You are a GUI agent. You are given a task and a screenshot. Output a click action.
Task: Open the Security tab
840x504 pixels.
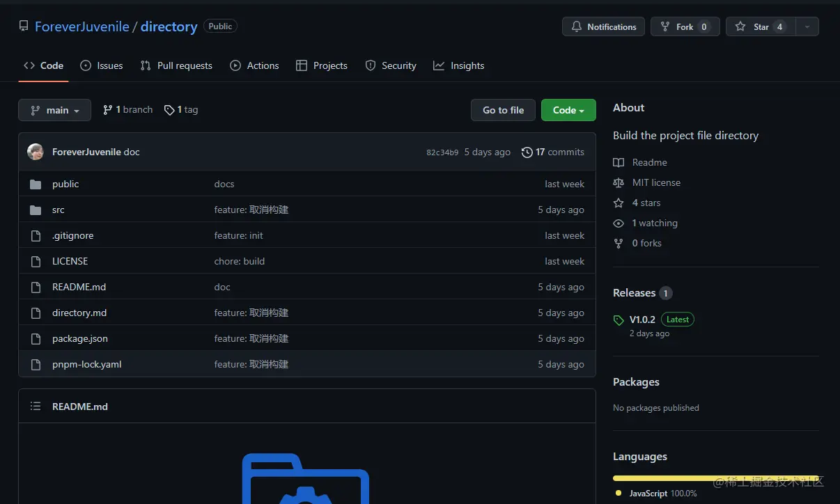click(x=391, y=65)
